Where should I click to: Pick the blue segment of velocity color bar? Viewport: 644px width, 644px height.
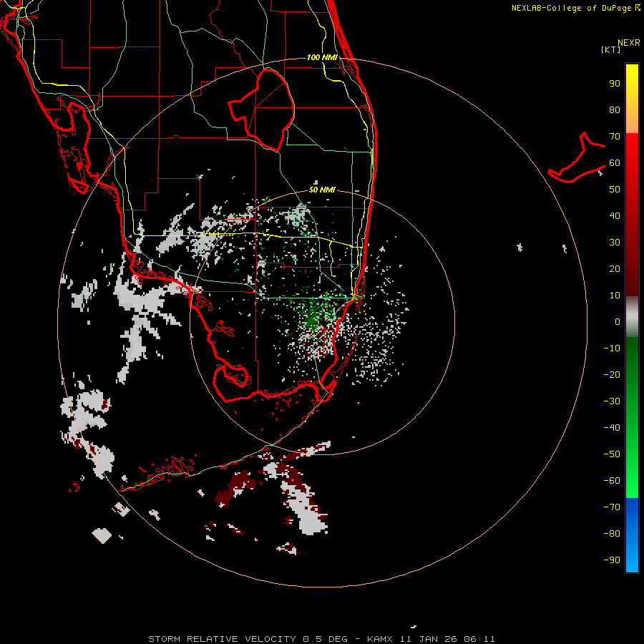tap(632, 535)
